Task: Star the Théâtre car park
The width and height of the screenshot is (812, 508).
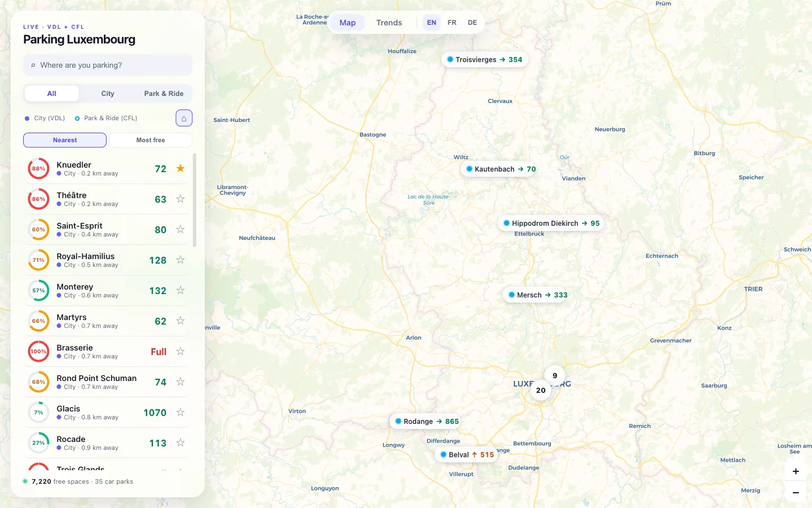Action: pyautogui.click(x=180, y=199)
